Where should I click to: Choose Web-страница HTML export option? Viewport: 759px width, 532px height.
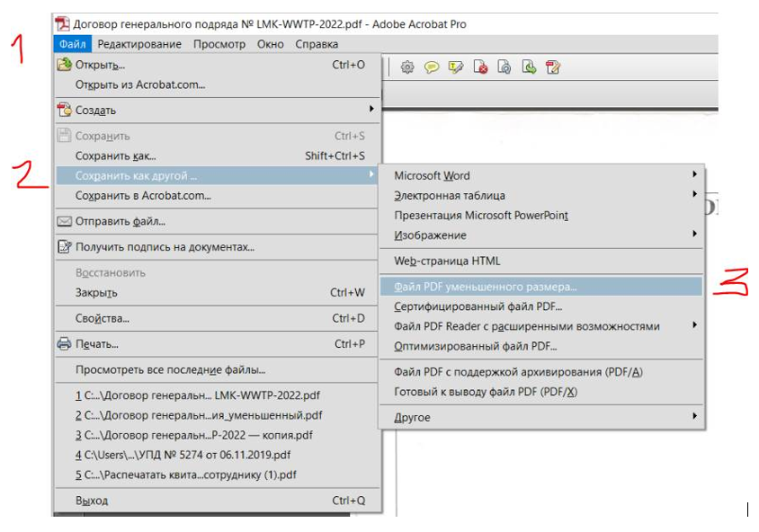(x=541, y=261)
